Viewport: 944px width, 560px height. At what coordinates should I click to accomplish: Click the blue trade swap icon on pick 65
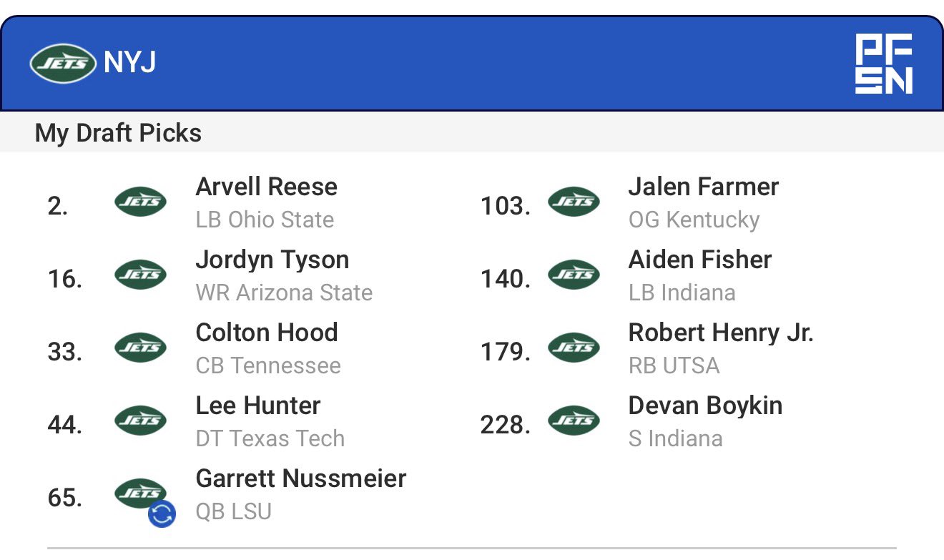click(x=162, y=514)
